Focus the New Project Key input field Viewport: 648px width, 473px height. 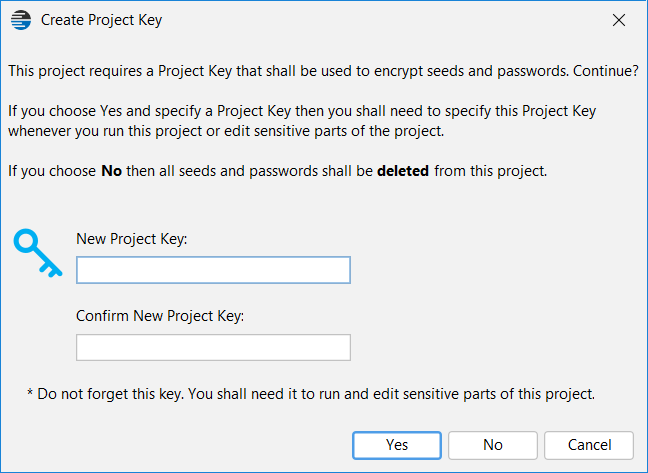(x=213, y=270)
